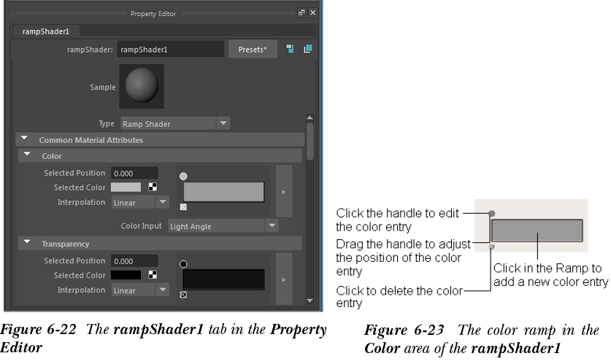
Task: Click the go to output connection icon
Action: click(307, 49)
